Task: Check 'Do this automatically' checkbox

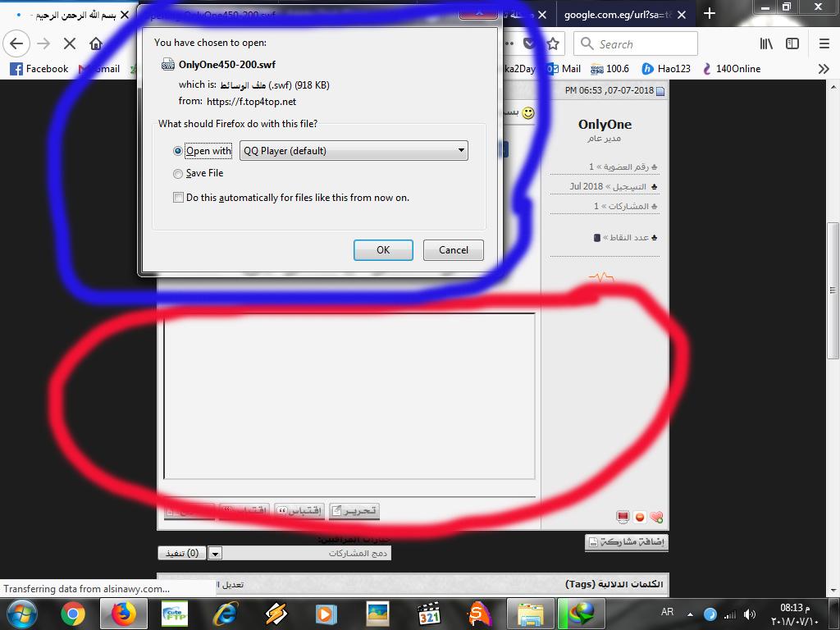Action: (178, 198)
